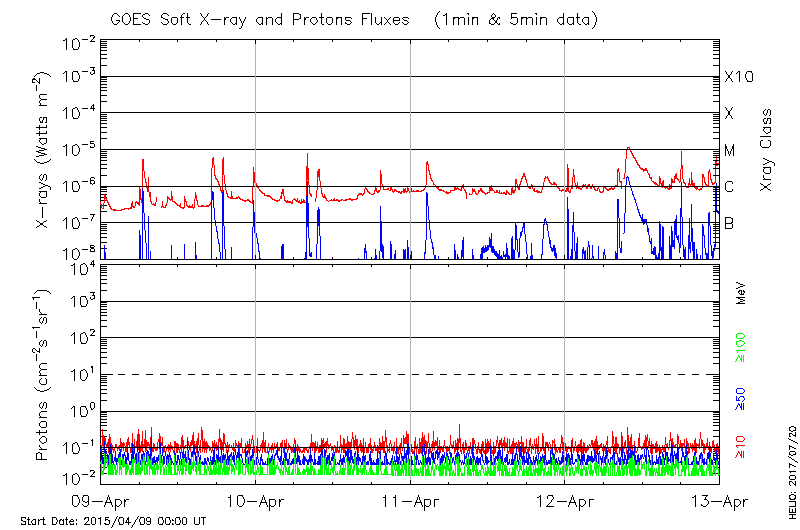800x530 pixels.
Task: Click the rotated Xray Class axis title
Action: 767,150
